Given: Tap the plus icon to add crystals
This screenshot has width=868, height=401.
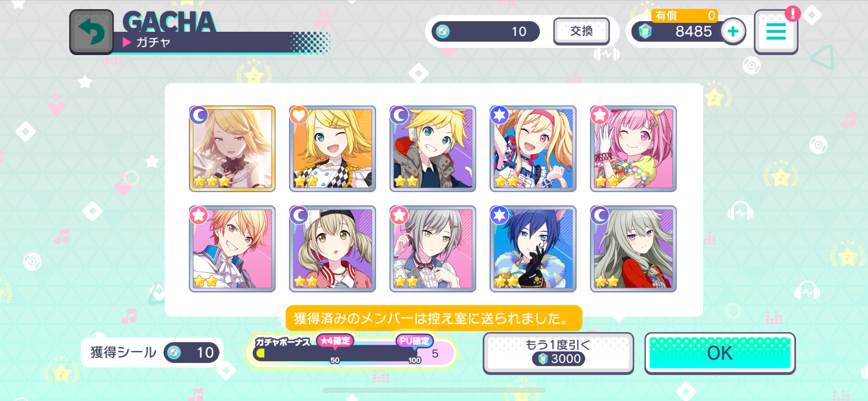Looking at the screenshot, I should 733,31.
